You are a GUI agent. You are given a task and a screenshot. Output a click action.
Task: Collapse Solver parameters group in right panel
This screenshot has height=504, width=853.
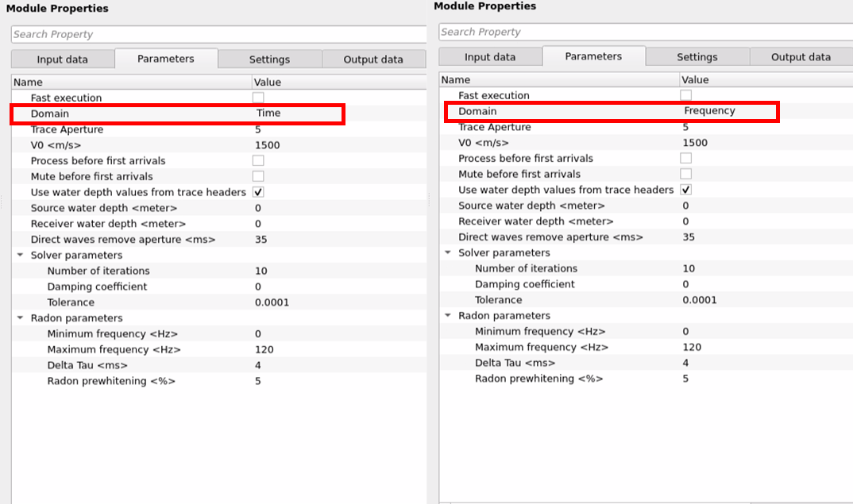click(448, 253)
